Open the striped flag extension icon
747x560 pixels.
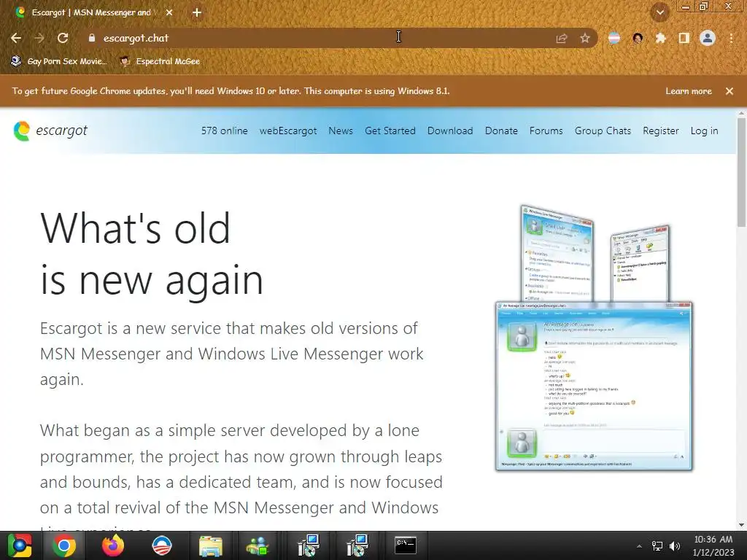(614, 38)
